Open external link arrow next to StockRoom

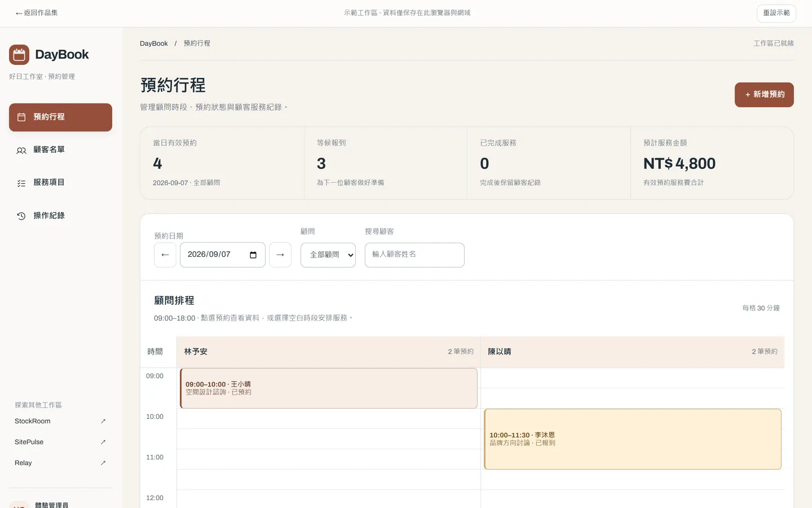click(103, 421)
